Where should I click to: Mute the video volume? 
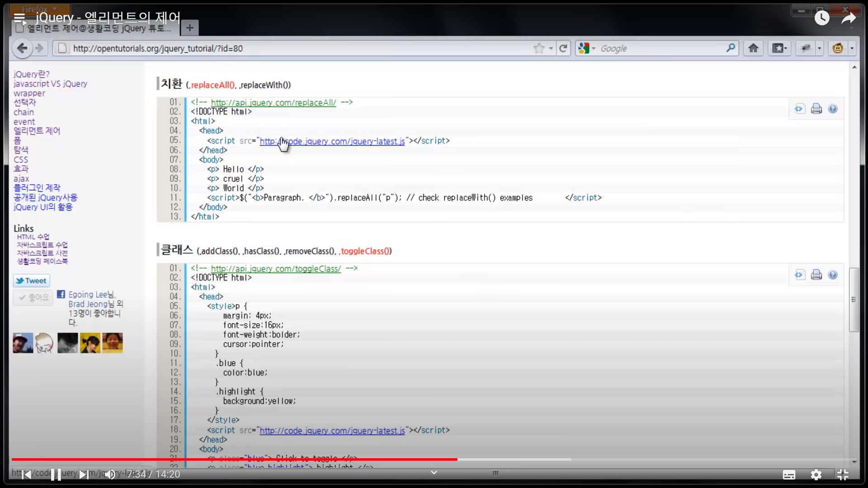point(110,474)
